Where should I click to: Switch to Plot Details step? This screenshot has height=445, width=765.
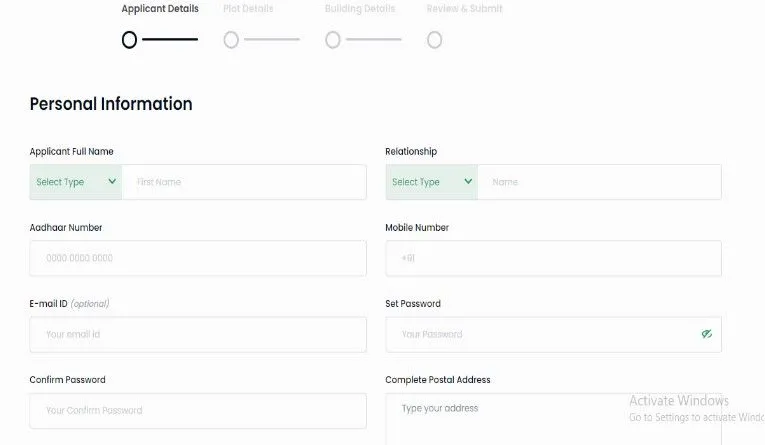tap(248, 9)
